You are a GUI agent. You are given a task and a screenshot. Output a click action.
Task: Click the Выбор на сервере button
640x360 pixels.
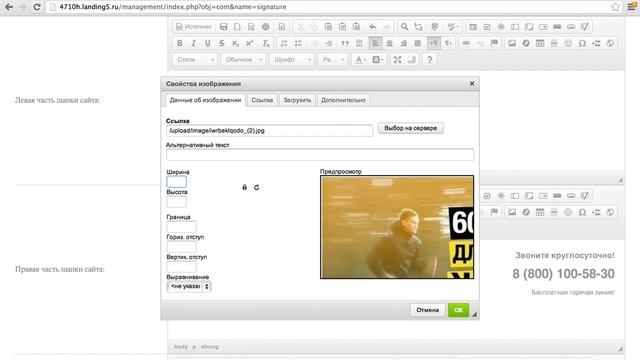coord(411,128)
